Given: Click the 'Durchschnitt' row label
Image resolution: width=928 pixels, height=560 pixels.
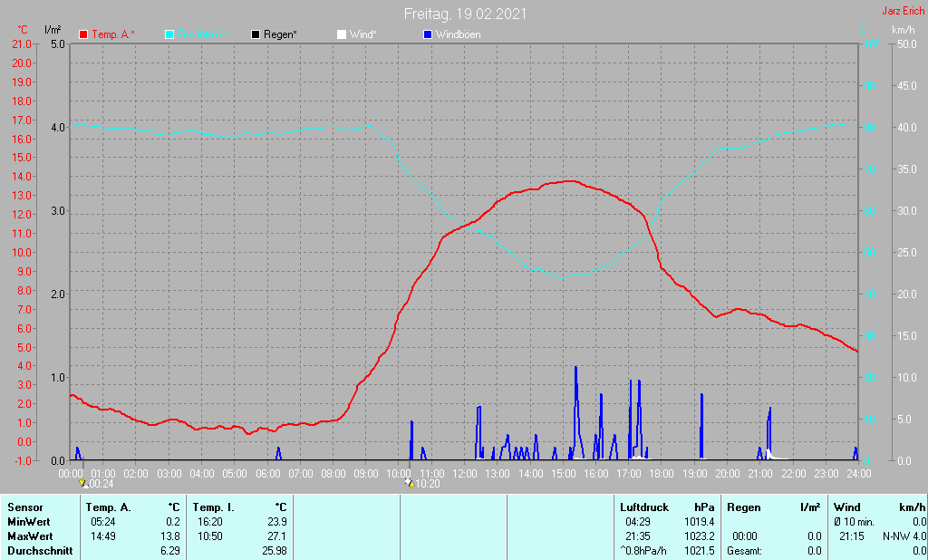Looking at the screenshot, I should (x=40, y=551).
